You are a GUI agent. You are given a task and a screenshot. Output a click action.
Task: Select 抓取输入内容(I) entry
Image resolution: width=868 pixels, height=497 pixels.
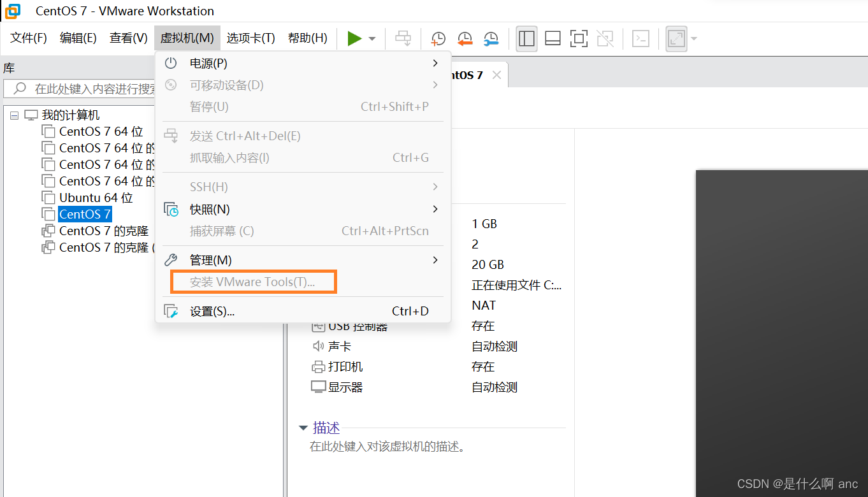click(x=303, y=158)
